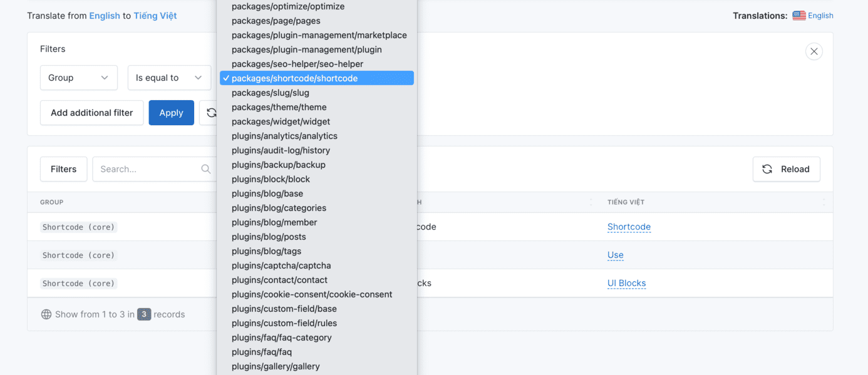
Task: Click the globe icon near record count
Action: pyautogui.click(x=46, y=314)
